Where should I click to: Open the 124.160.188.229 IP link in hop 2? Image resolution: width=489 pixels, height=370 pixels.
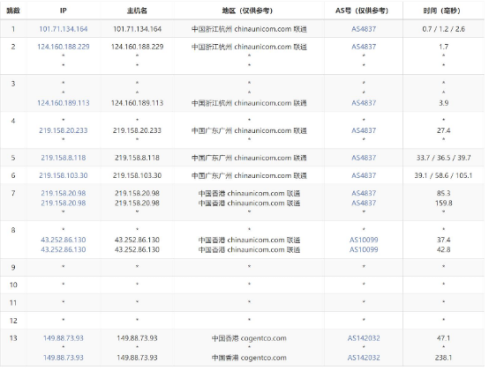click(x=63, y=47)
